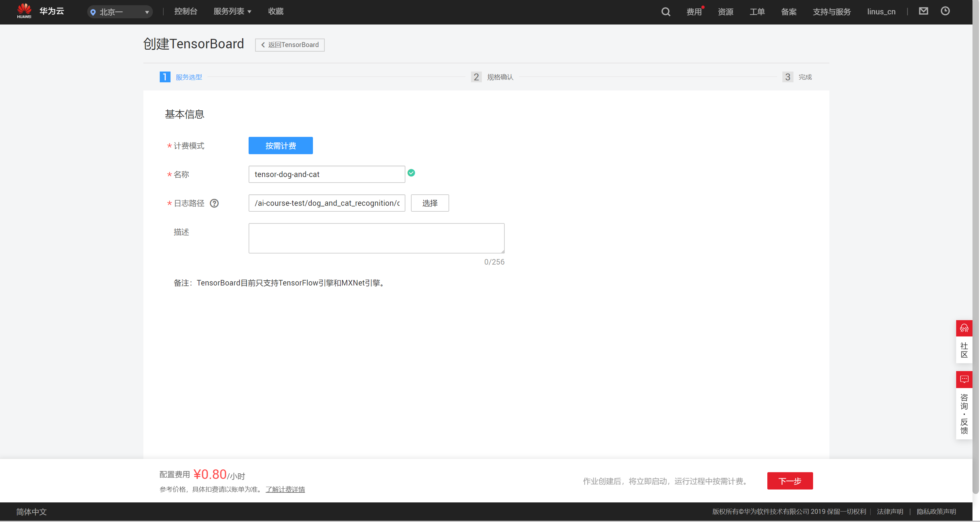
Task: Click the green name validation checkmark
Action: 411,173
